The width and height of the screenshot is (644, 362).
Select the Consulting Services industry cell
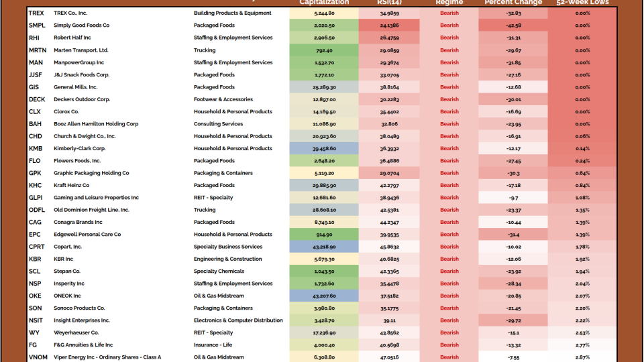(x=219, y=124)
